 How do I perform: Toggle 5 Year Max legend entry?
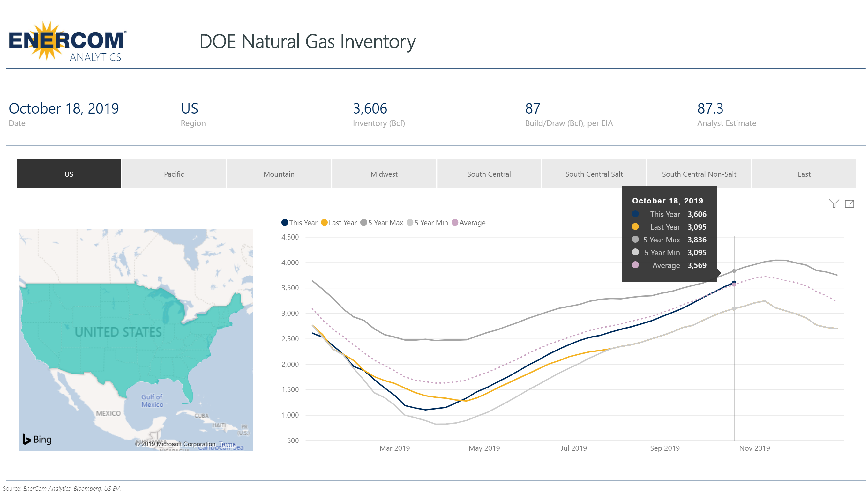pos(382,223)
